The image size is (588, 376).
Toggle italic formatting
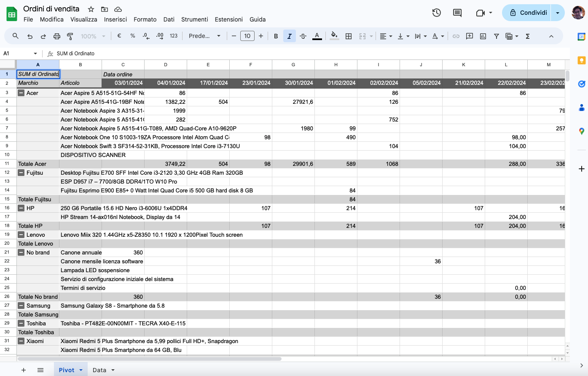pyautogui.click(x=290, y=36)
